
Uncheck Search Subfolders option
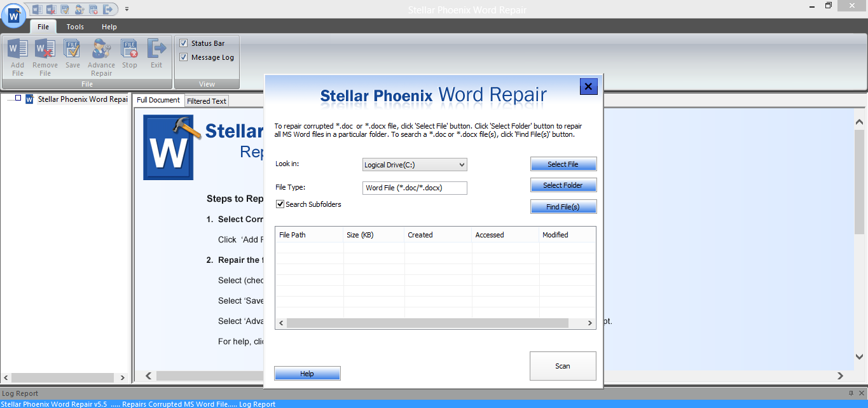[x=280, y=204]
